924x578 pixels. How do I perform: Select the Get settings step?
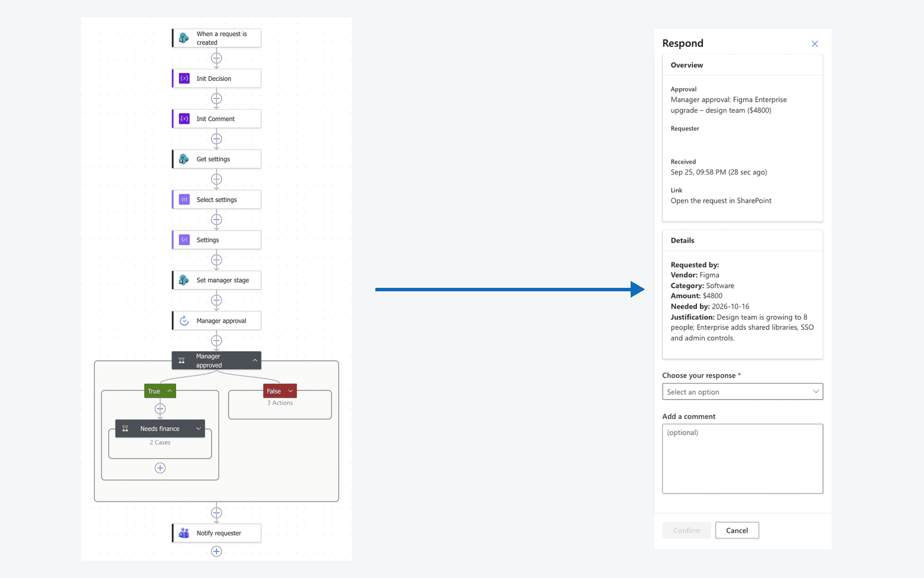[x=217, y=159]
